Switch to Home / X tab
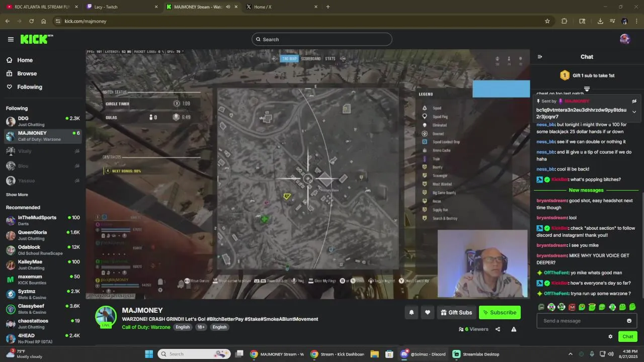 (x=282, y=7)
